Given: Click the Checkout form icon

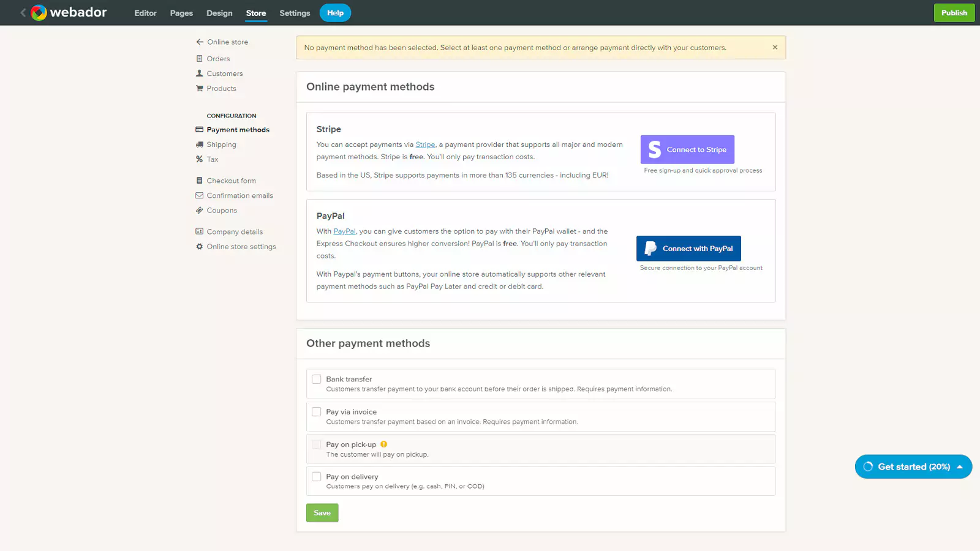Looking at the screenshot, I should click(x=199, y=181).
